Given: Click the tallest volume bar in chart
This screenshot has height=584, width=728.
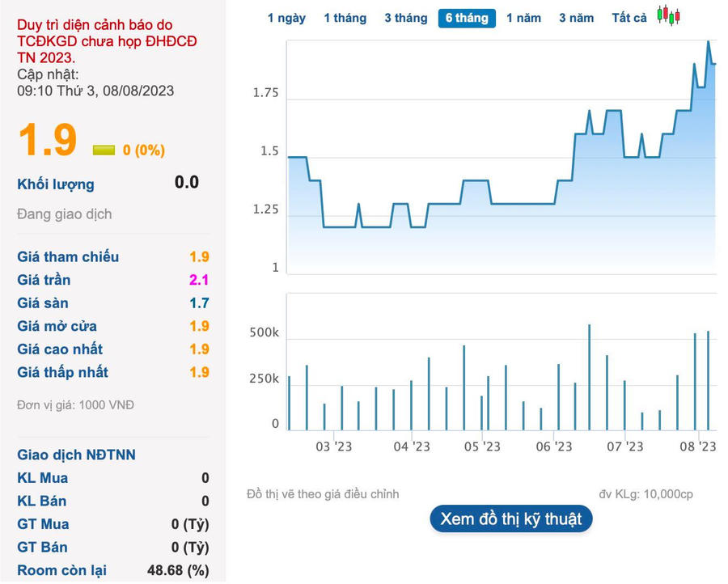Looking at the screenshot, I should click(589, 376).
